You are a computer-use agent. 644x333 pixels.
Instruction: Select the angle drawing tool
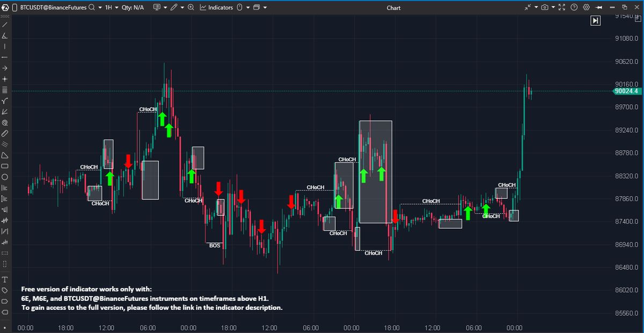click(x=5, y=36)
